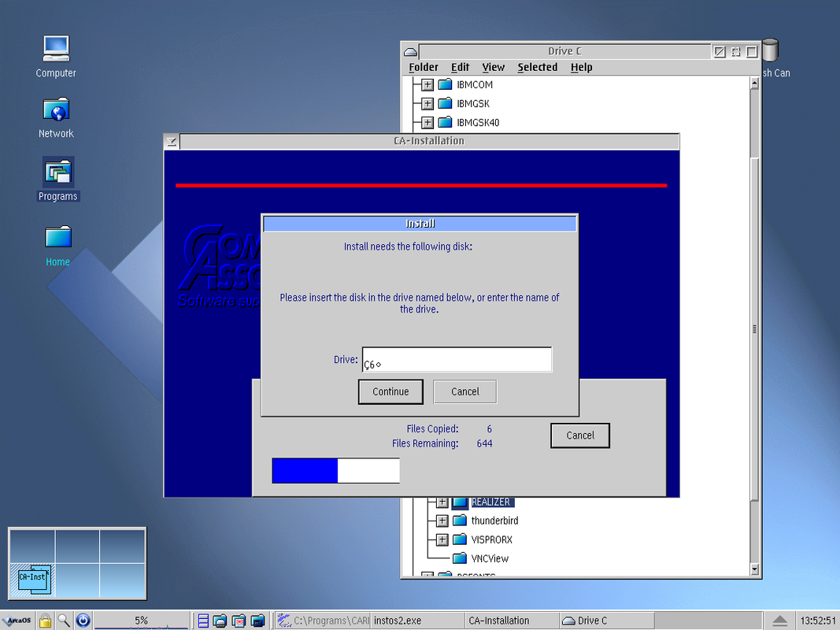
Task: Expand the IBMGSK tree node
Action: [427, 103]
